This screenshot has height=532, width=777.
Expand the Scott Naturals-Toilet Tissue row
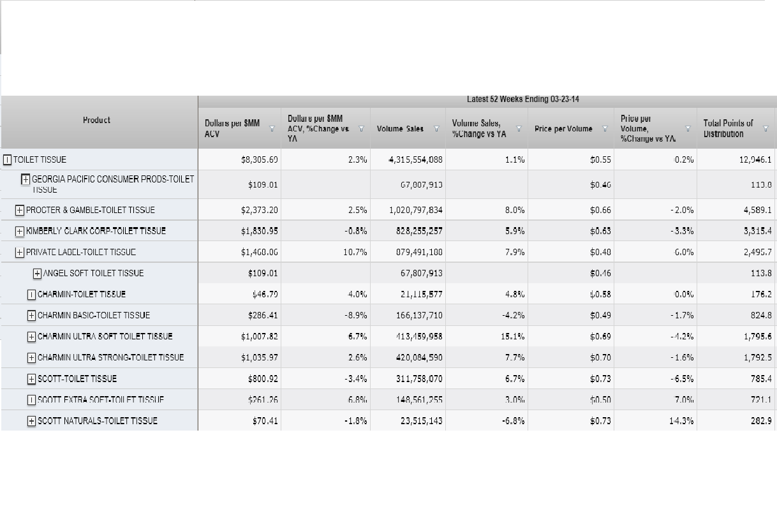coord(31,420)
